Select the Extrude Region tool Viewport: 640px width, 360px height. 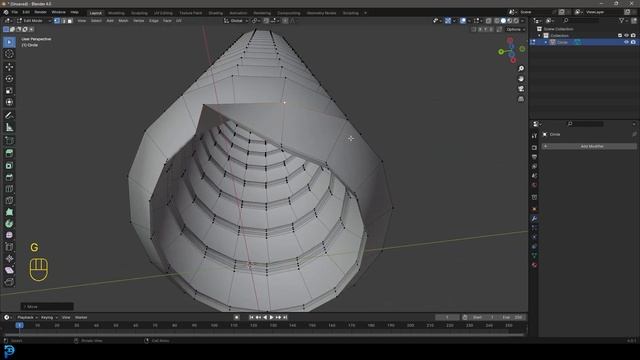[9, 153]
